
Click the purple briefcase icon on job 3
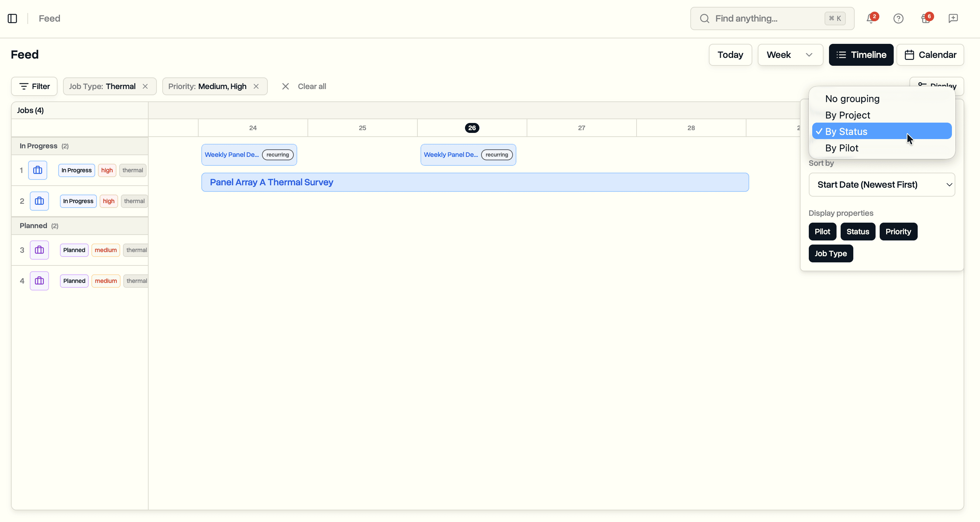39,250
